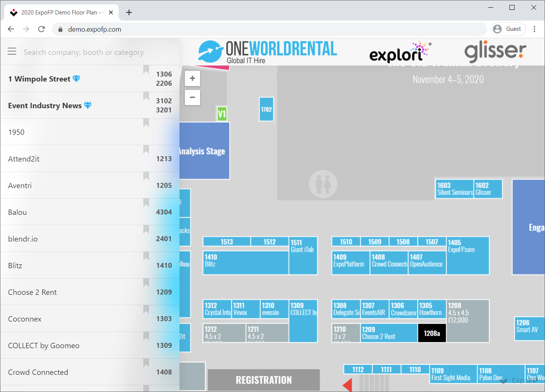Open the One World Rental sponsor banner
The width and height of the screenshot is (545, 392).
click(x=268, y=52)
